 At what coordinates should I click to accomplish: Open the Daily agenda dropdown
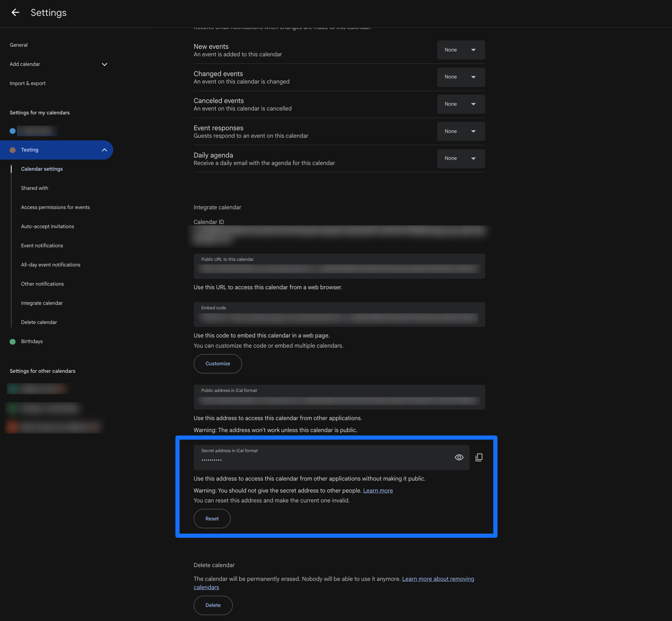coord(461,158)
